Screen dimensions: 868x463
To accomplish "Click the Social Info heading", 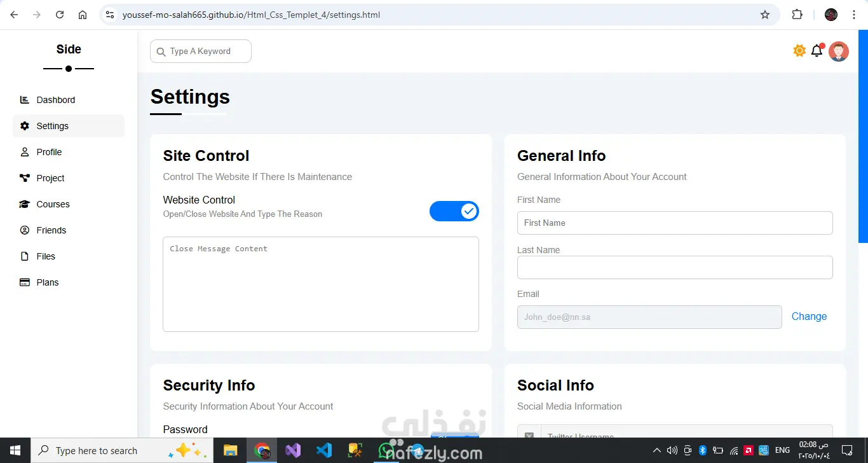I will 555,385.
